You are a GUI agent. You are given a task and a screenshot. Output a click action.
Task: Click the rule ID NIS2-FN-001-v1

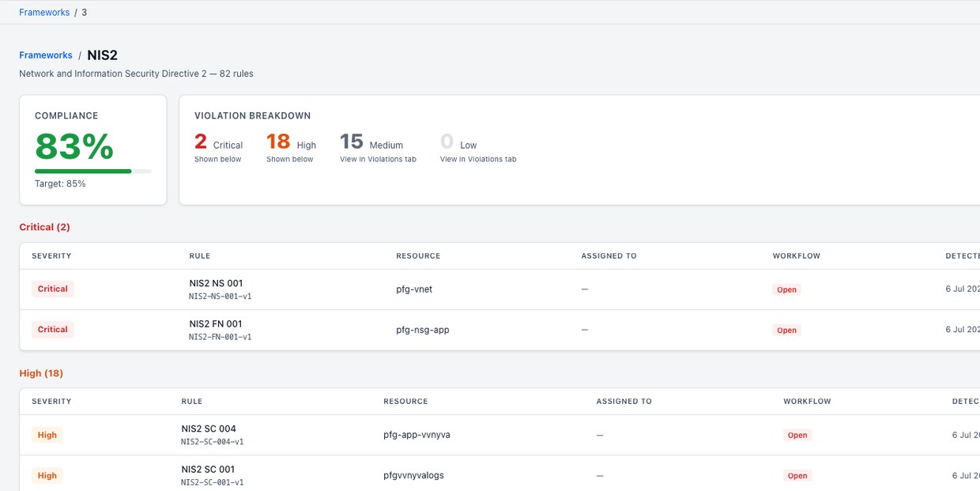pyautogui.click(x=220, y=337)
